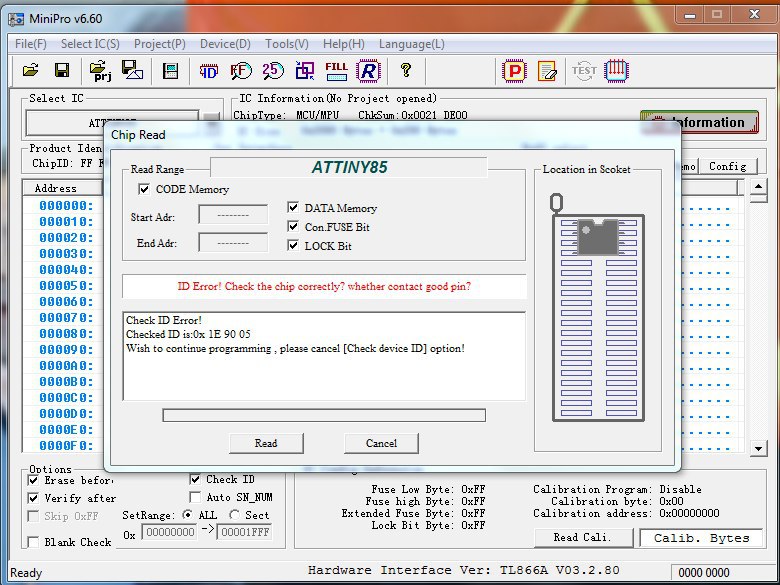Open the Project(P) menu
The image size is (780, 585).
[160, 44]
